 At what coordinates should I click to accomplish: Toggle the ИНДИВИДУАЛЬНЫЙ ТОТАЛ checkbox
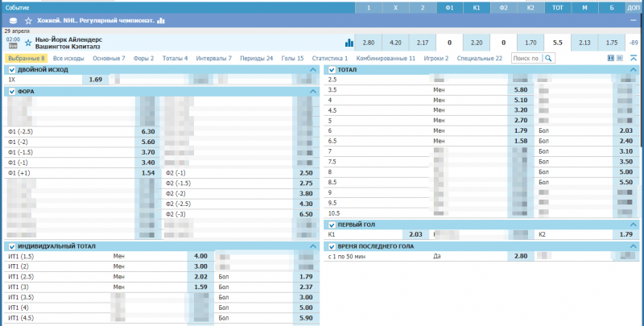tap(11, 246)
